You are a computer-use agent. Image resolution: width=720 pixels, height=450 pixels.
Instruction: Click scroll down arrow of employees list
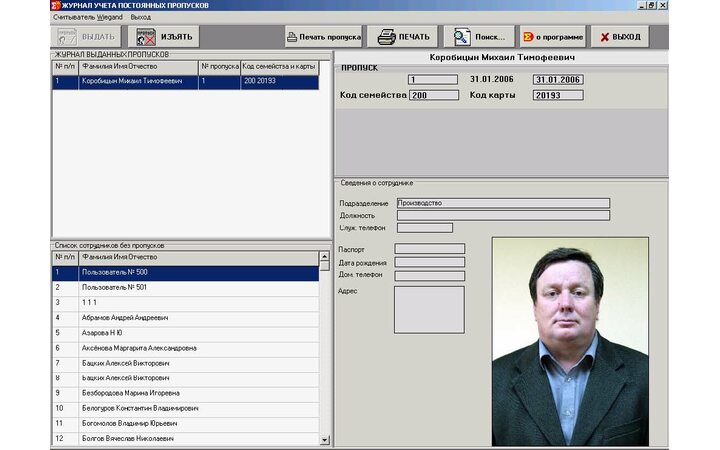pyautogui.click(x=324, y=440)
